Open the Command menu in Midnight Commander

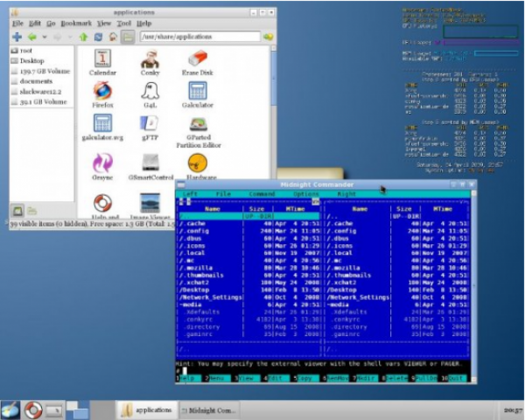pyautogui.click(x=262, y=193)
